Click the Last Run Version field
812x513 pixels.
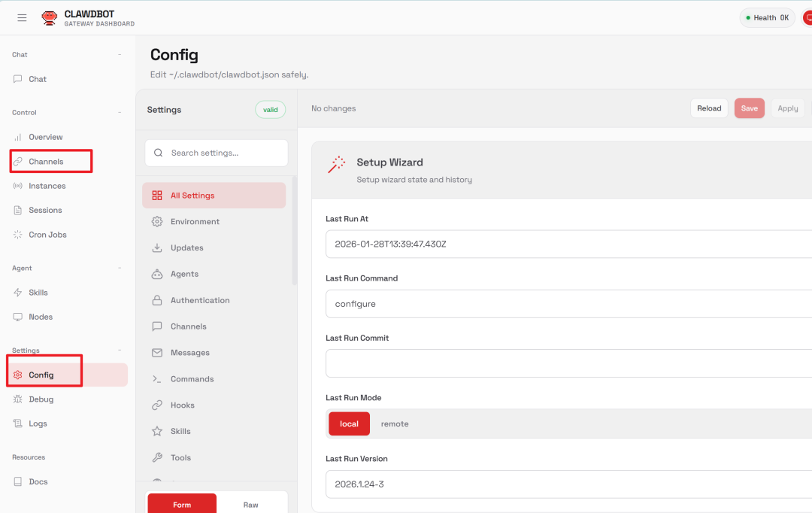568,484
